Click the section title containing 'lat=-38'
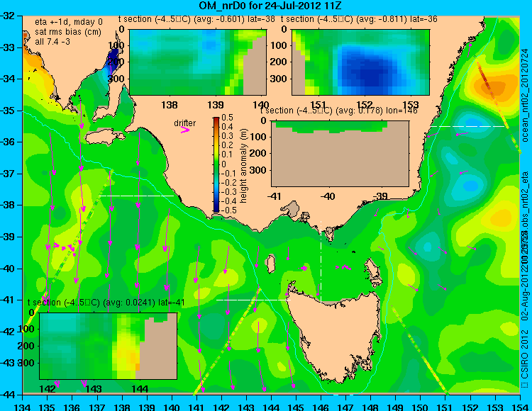The height and width of the screenshot is (411, 532). [x=196, y=19]
